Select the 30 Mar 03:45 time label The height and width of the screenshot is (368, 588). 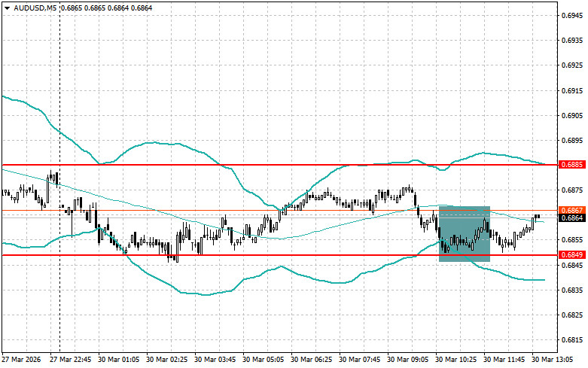[215, 360]
